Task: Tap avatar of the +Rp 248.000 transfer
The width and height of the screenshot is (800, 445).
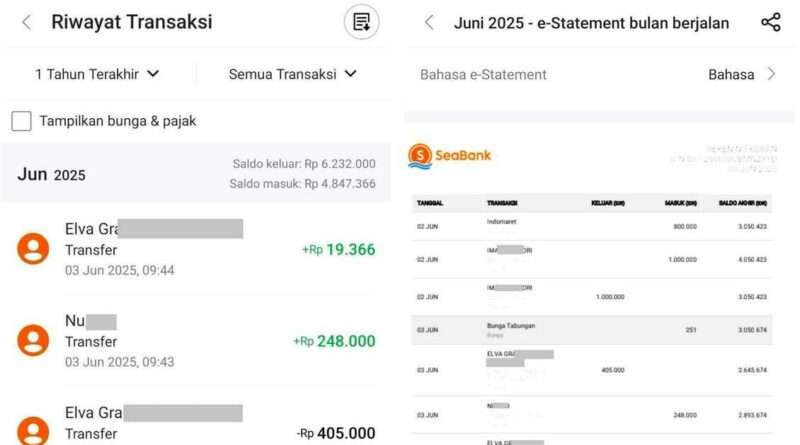Action: 33,340
